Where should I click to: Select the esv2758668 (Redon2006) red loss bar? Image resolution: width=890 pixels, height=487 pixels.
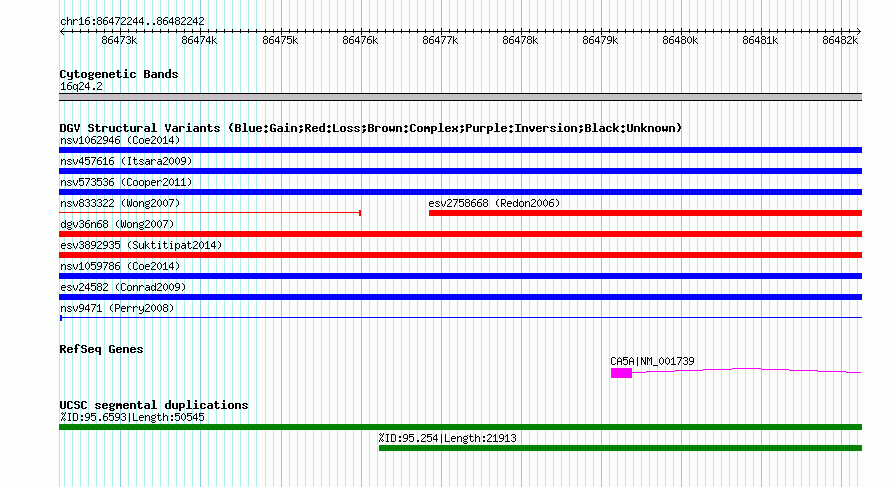pyautogui.click(x=645, y=213)
